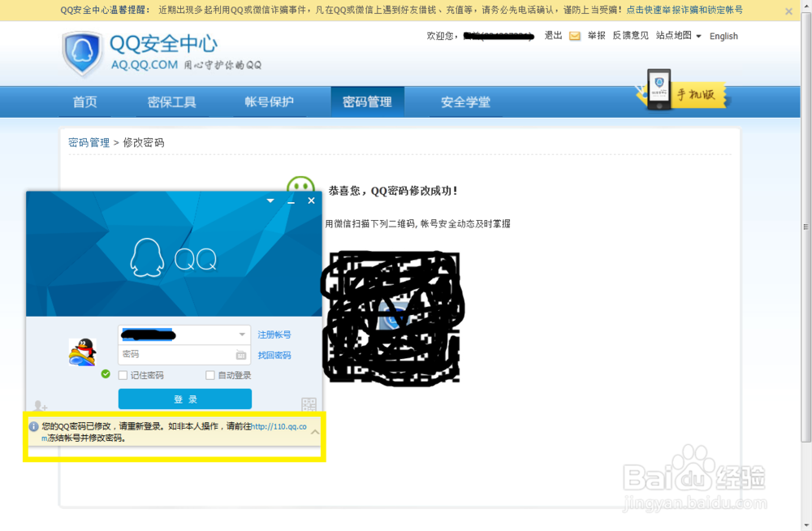Open the soft keyboard icon in password field
This screenshot has width=812, height=531.
click(x=241, y=355)
